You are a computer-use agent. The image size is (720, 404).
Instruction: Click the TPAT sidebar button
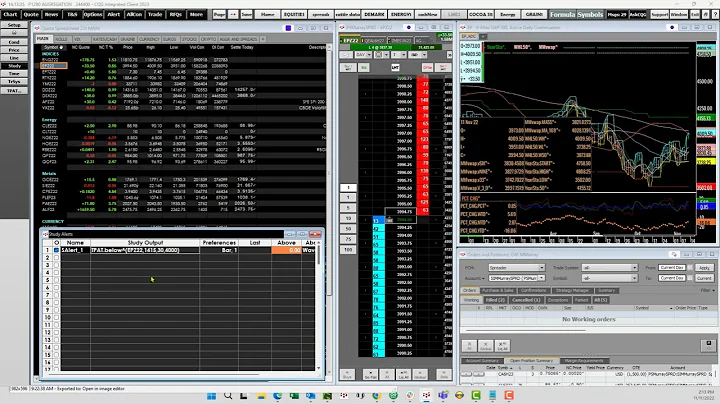pyautogui.click(x=14, y=90)
